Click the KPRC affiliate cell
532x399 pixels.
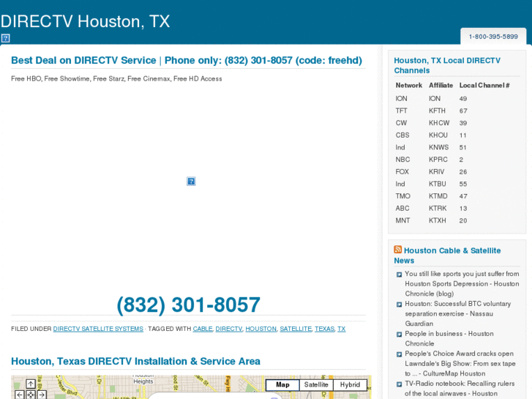(438, 160)
